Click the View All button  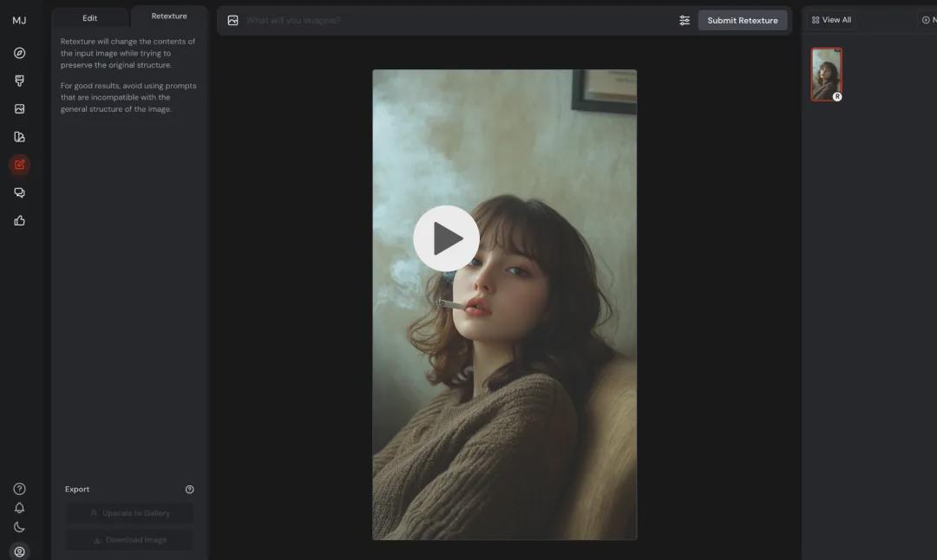[x=831, y=20]
